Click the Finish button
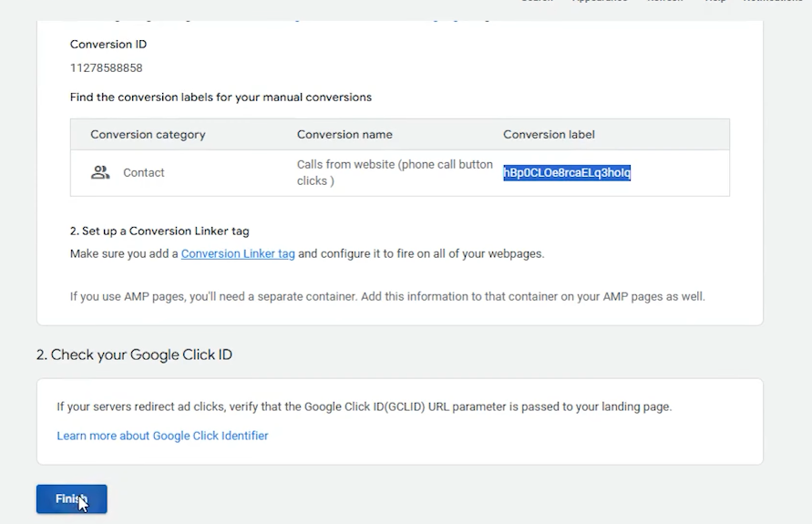Viewport: 812px width, 524px height. [x=71, y=498]
